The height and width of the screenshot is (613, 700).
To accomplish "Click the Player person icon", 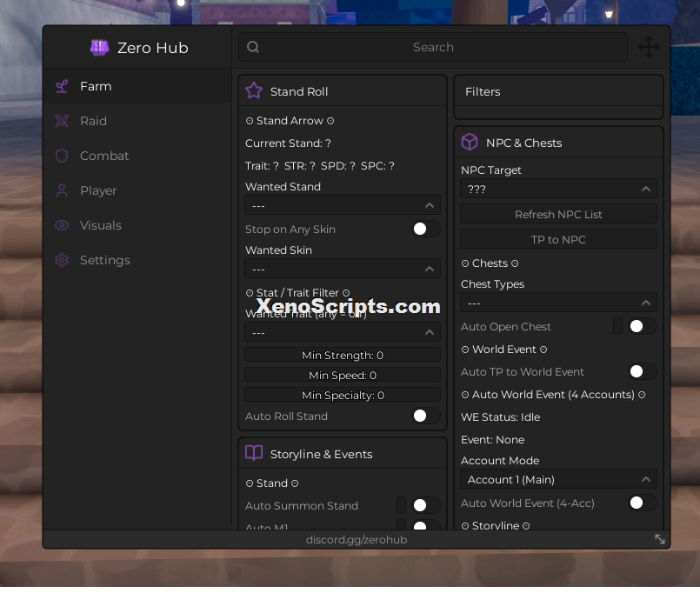I will pyautogui.click(x=62, y=190).
